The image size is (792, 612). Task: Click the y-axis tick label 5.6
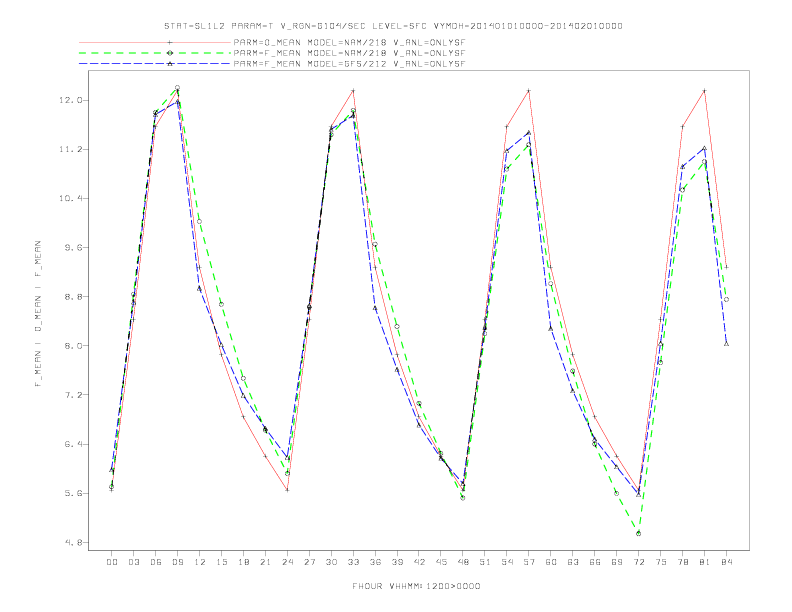tap(72, 493)
